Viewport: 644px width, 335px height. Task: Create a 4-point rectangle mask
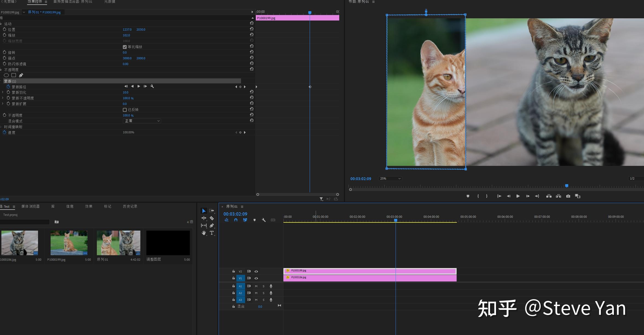[x=14, y=75]
